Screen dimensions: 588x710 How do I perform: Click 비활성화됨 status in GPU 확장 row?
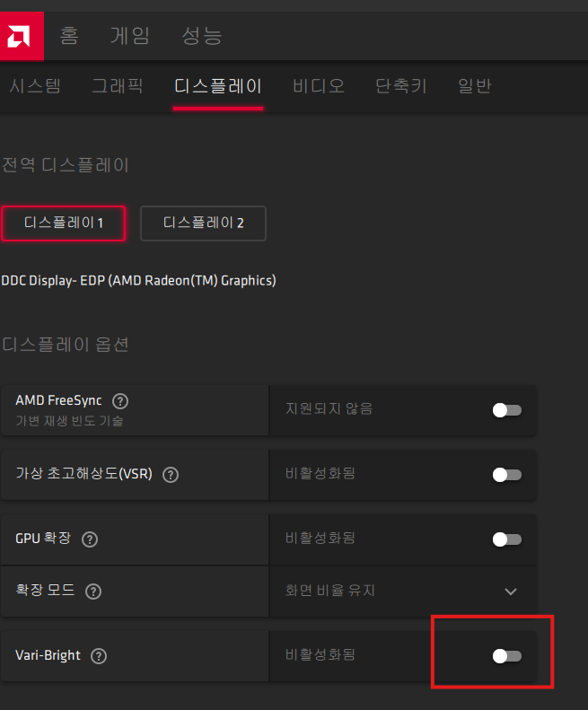(320, 539)
